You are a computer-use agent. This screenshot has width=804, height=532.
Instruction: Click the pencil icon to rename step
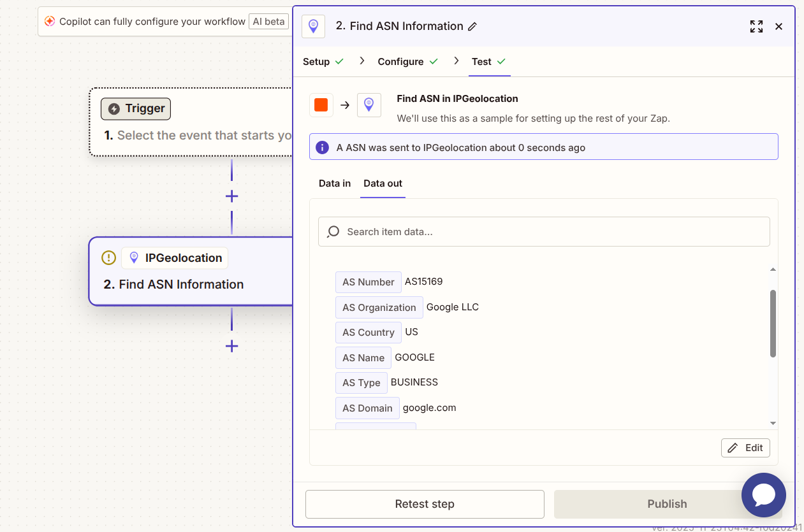(x=472, y=27)
